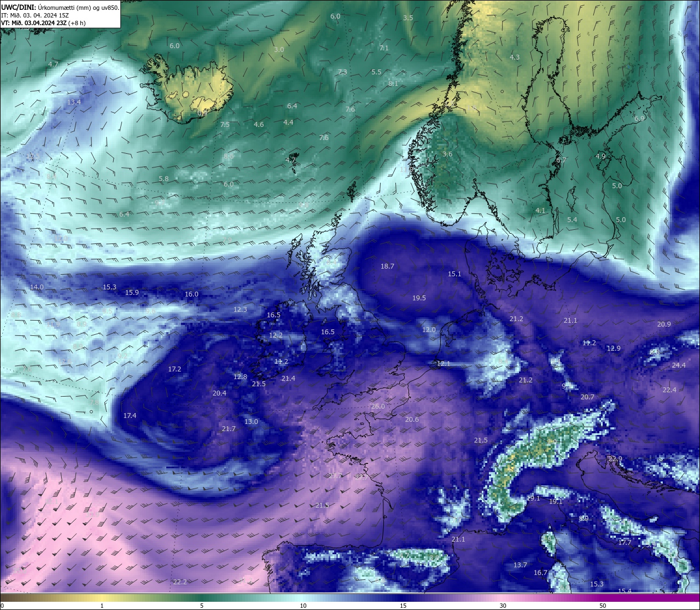
Task: Click the 3.6 value over southern Norway
Action: click(447, 154)
